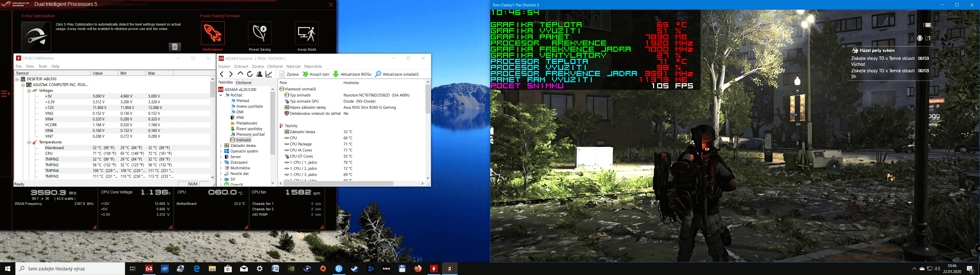Switch to Oblíbené tab in AIDA64
Image resolution: width=980 pixels, height=275 pixels.
tap(243, 82)
